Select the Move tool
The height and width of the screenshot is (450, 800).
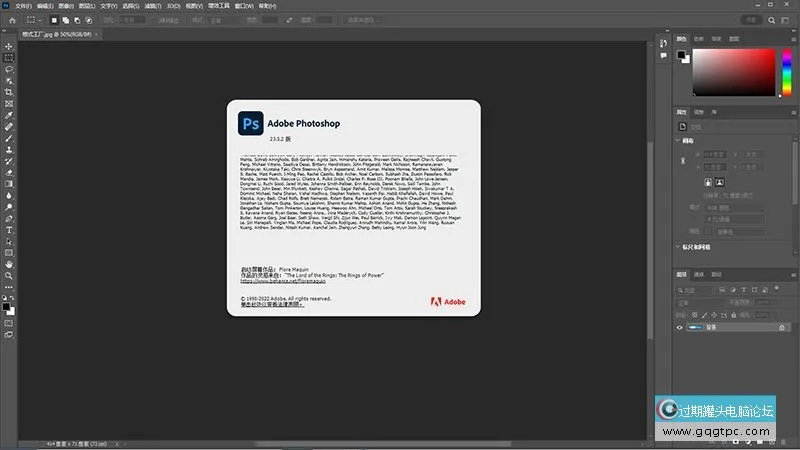coord(9,46)
